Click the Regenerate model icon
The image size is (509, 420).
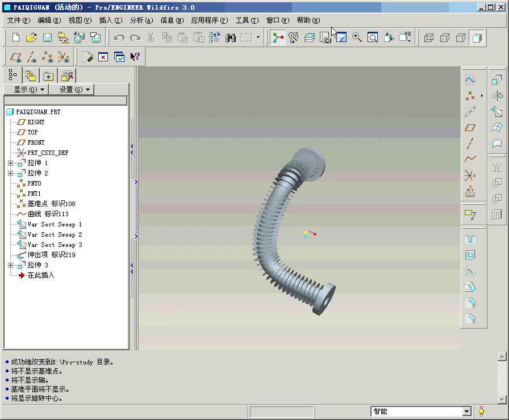pos(215,37)
